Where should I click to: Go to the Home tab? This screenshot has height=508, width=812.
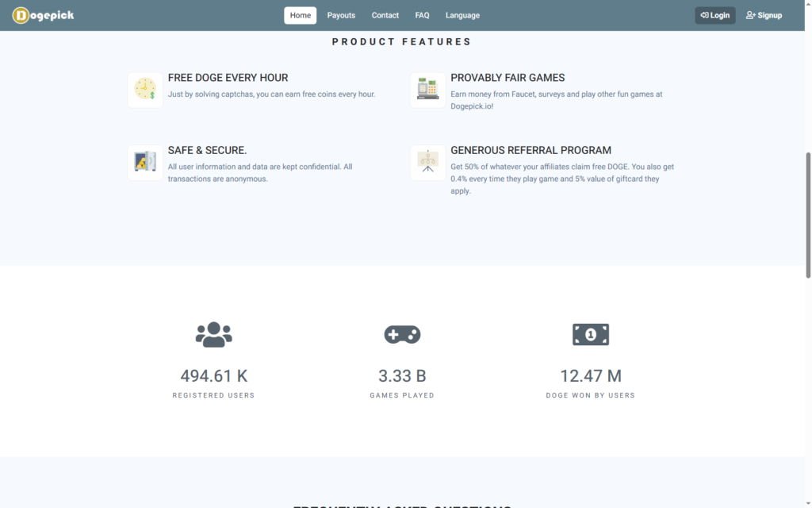click(301, 16)
